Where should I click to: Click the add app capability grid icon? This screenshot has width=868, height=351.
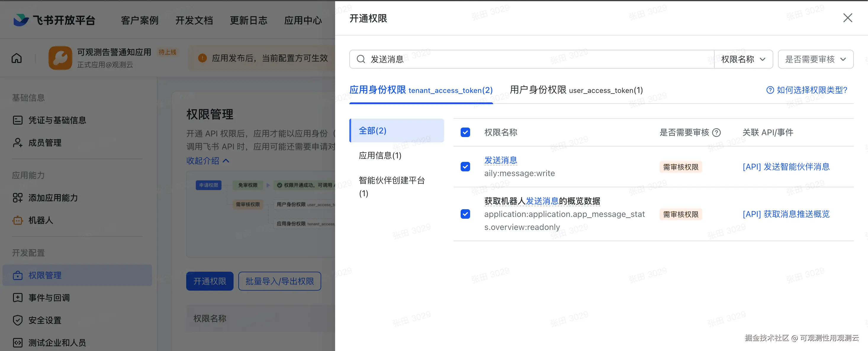pos(17,198)
